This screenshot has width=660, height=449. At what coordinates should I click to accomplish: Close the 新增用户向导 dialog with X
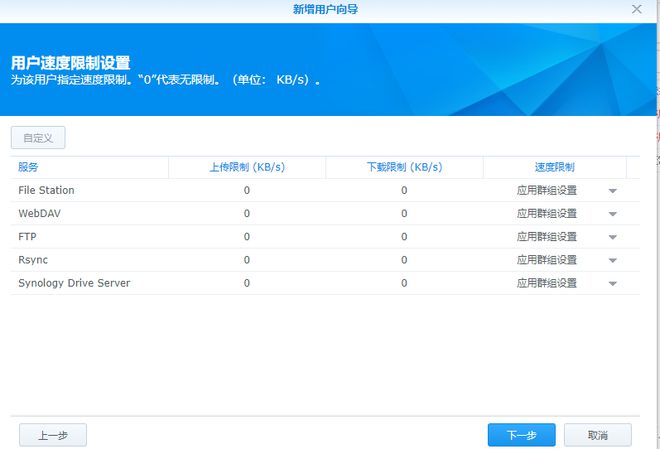(637, 9)
